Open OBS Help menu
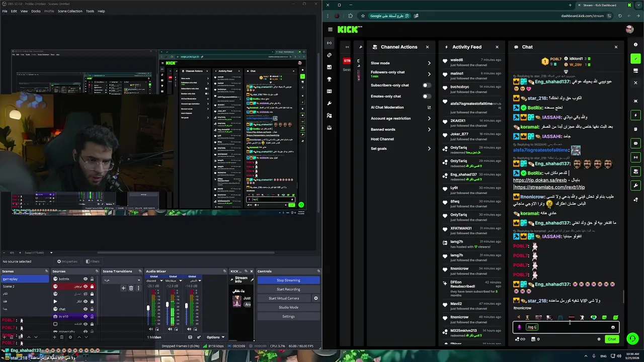The width and height of the screenshot is (644, 362). [x=101, y=11]
